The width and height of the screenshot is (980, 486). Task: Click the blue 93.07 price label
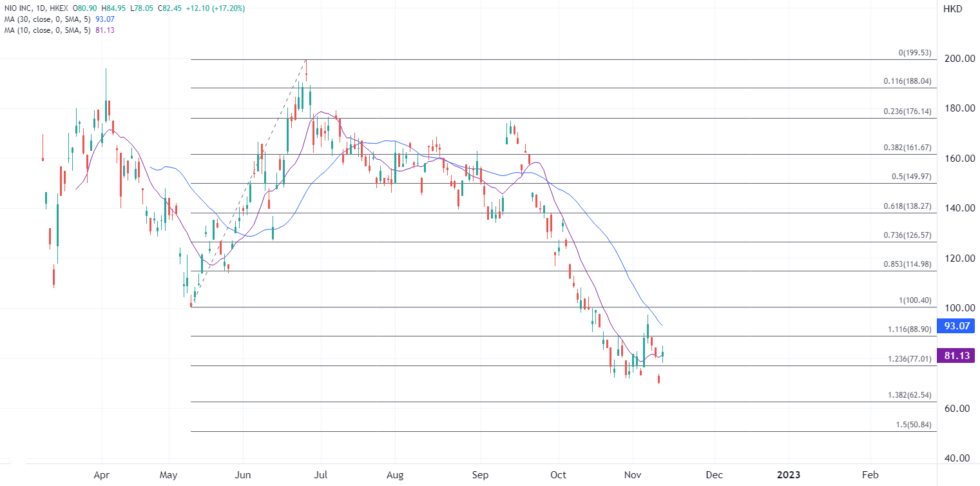click(957, 326)
